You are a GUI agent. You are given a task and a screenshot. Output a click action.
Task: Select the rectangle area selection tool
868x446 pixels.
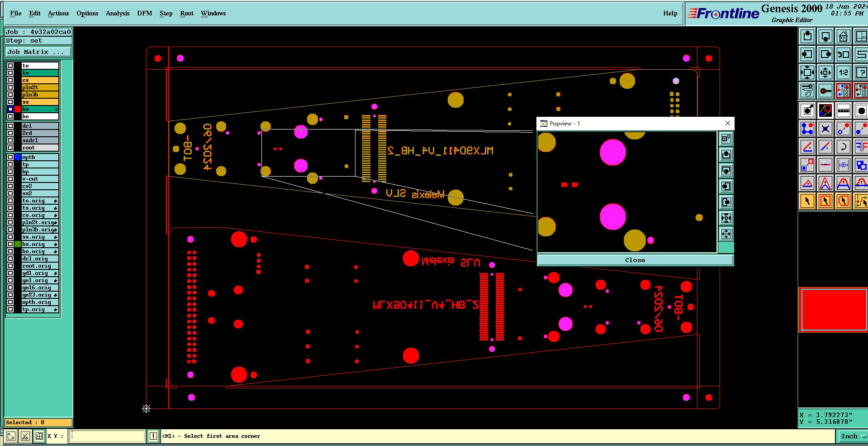(x=825, y=201)
